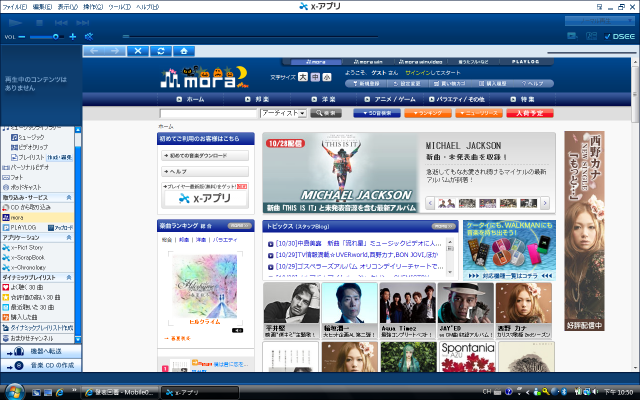This screenshot has height=400, width=640.
Task: Open 購入した曲 playlist
Action: coord(20,317)
